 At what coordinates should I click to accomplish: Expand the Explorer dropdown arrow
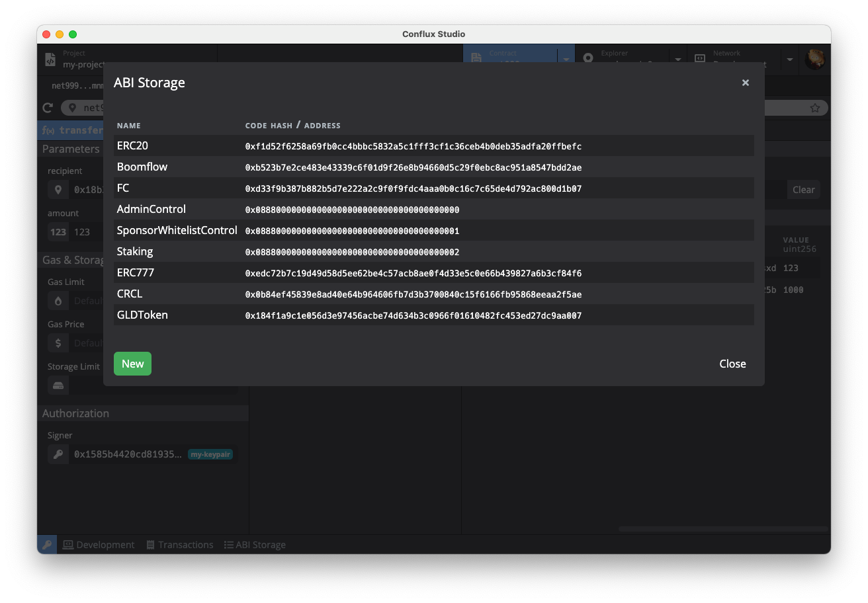coord(677,60)
